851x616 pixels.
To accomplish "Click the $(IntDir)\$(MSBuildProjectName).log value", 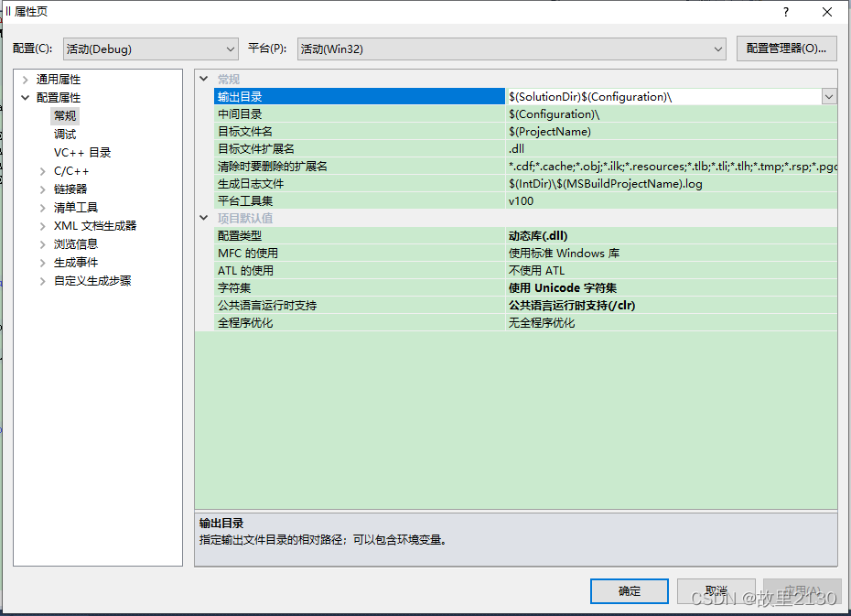I will click(x=672, y=183).
